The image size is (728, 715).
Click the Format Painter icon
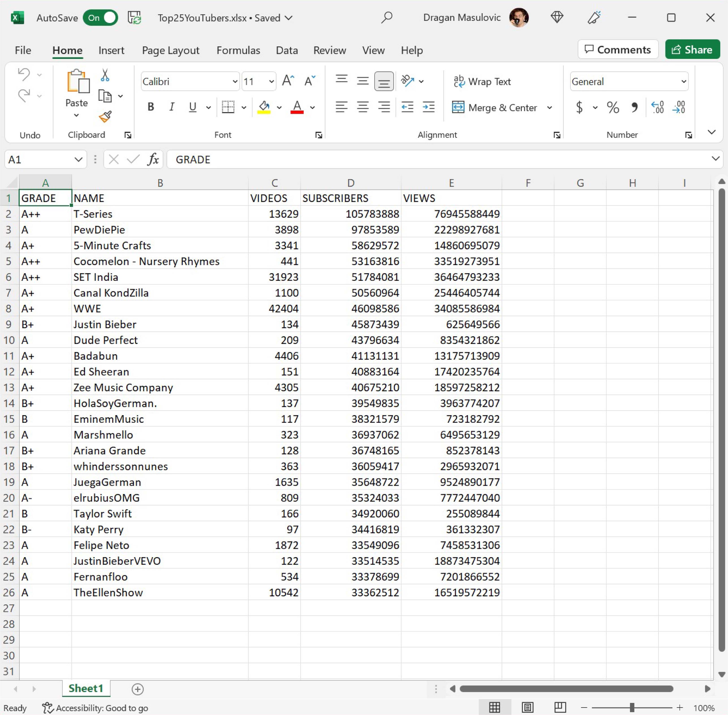(x=105, y=117)
